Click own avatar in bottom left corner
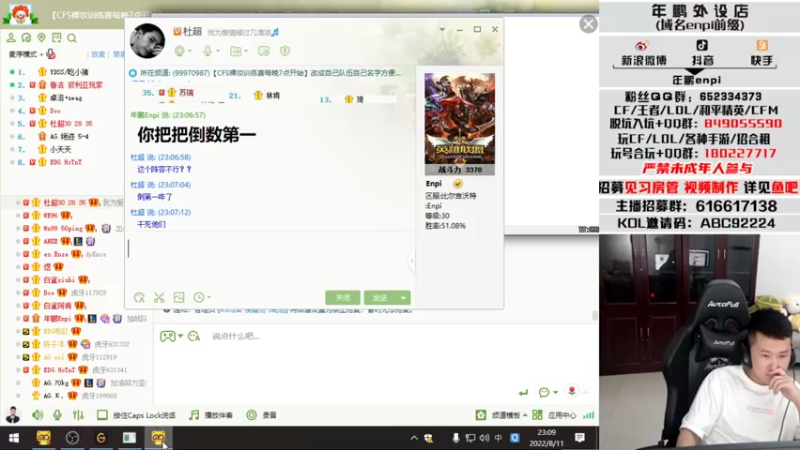The height and width of the screenshot is (450, 800). [x=13, y=415]
